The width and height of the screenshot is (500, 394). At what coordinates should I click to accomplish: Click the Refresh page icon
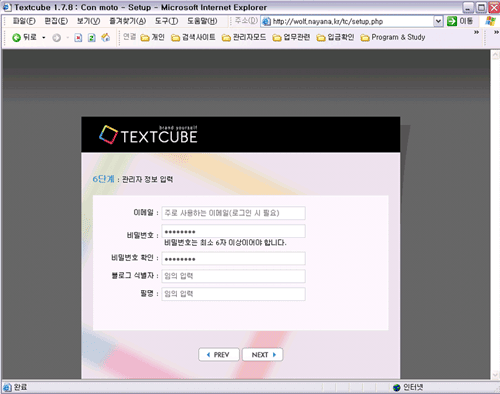pos(92,38)
